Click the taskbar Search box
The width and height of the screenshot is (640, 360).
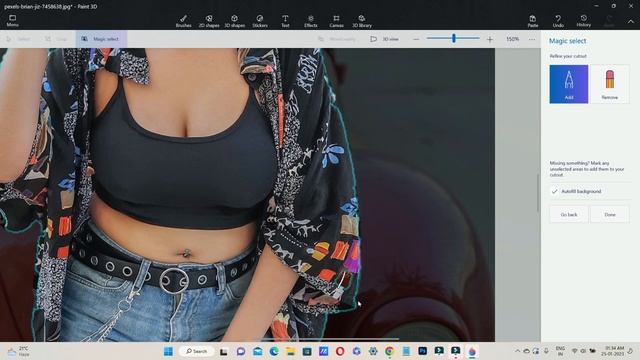click(x=196, y=351)
